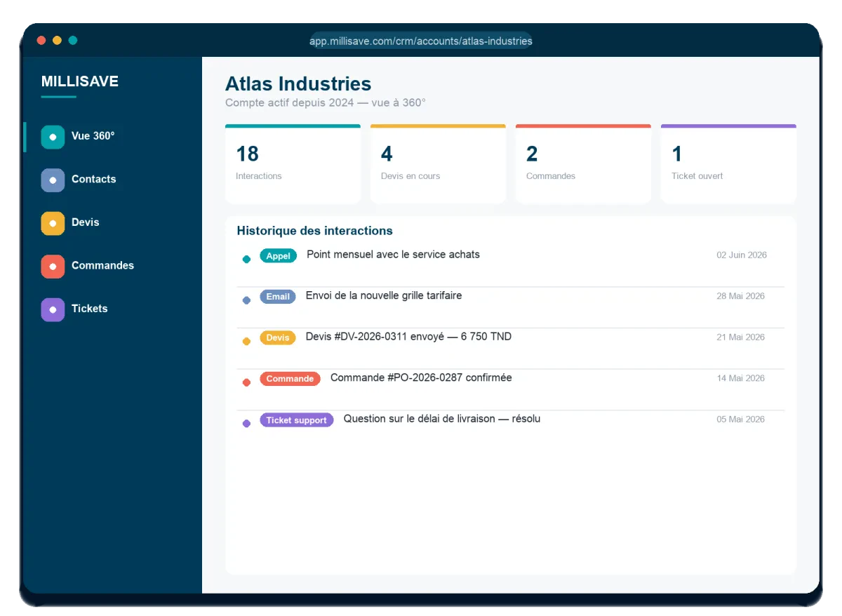This screenshot has height=616, width=842.
Task: Click the red Commande tag badge
Action: [x=290, y=379]
